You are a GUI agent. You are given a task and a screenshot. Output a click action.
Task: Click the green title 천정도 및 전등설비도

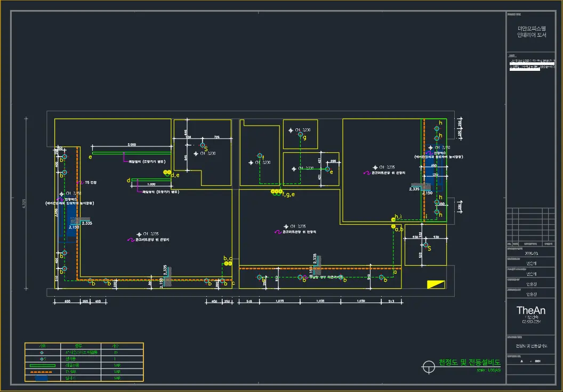(469, 362)
